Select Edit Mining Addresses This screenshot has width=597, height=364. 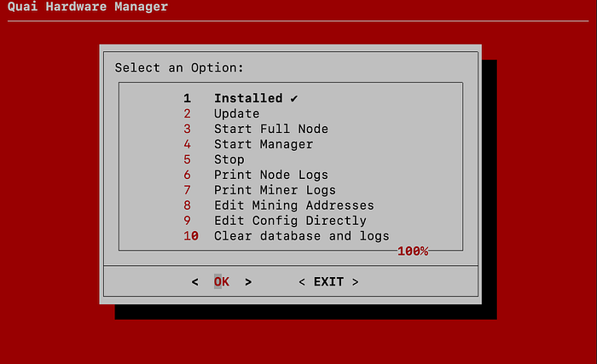point(278,205)
